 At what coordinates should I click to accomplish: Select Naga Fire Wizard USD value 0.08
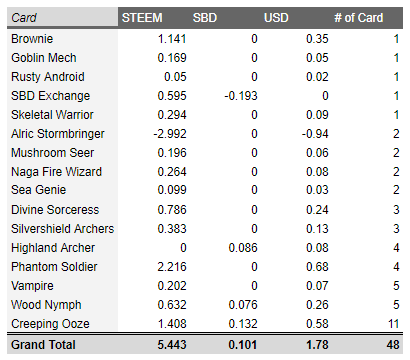pyautogui.click(x=317, y=172)
